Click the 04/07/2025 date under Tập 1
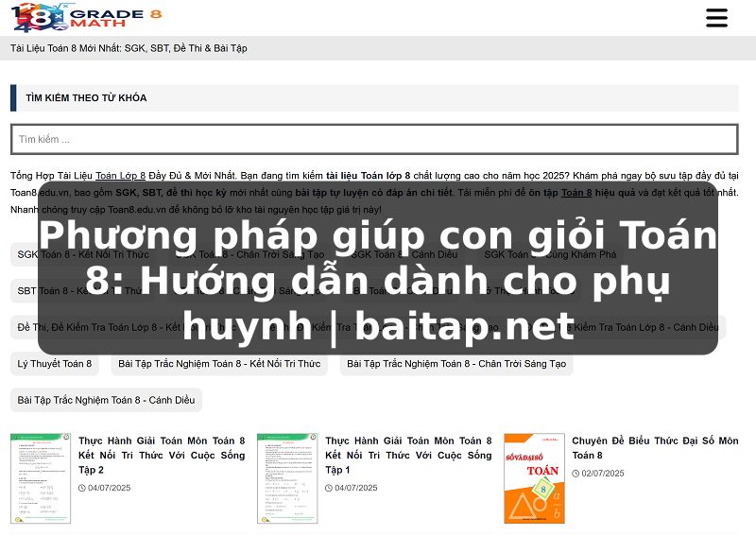 pyautogui.click(x=356, y=488)
